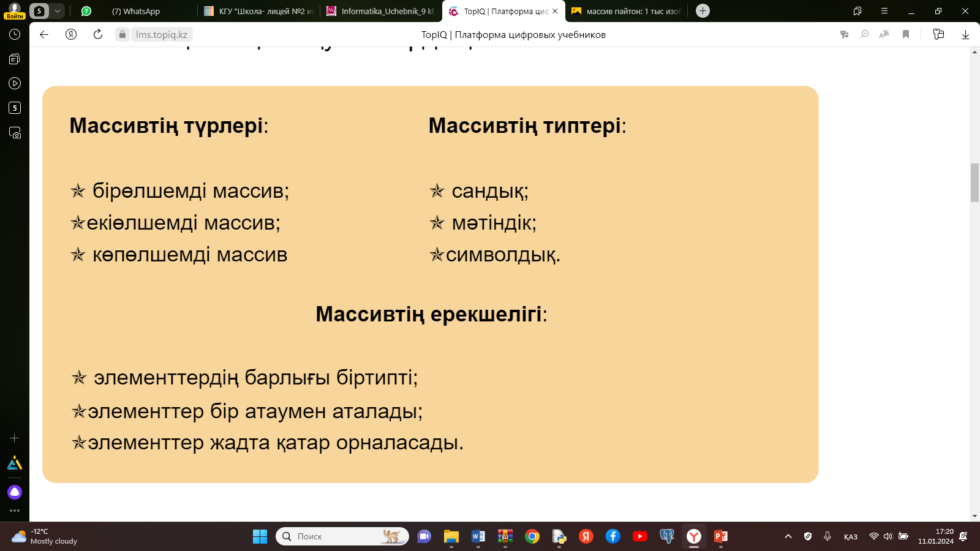Open the saved passwords key icon
Image resolution: width=980 pixels, height=551 pixels.
[844, 34]
